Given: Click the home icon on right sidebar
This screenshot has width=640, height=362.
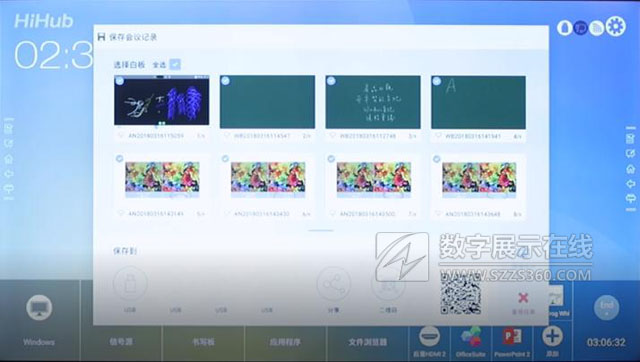Looking at the screenshot, I should [631, 169].
